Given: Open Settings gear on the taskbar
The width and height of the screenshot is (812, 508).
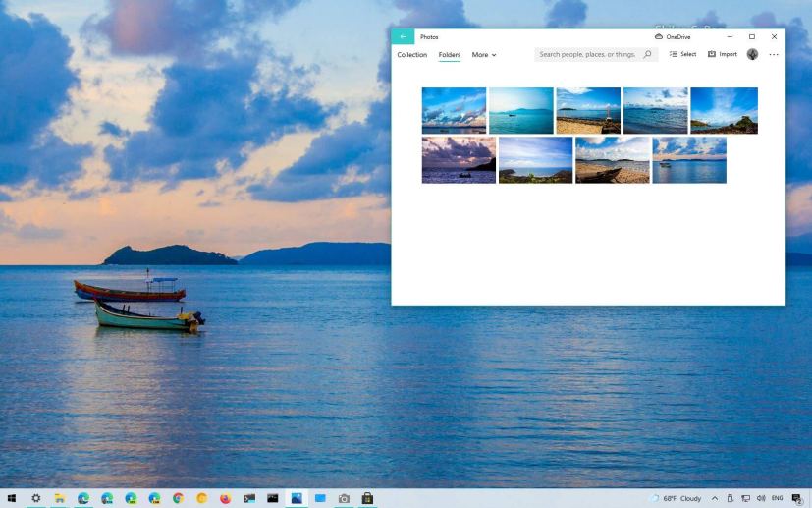Looking at the screenshot, I should pyautogui.click(x=36, y=498).
